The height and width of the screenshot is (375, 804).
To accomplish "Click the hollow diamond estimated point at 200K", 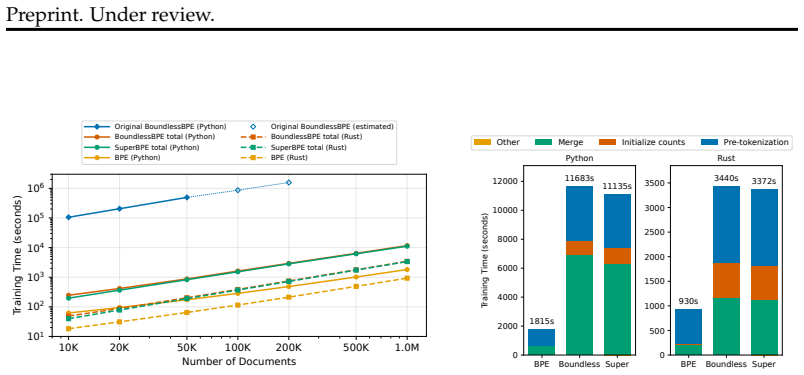I will click(289, 182).
